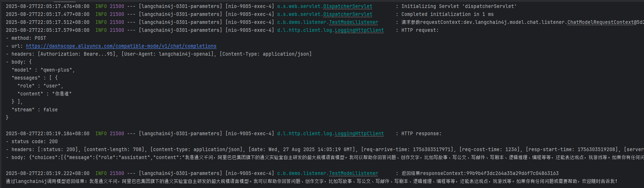Click 'Completed initialization in 1 ms' message
The width and height of the screenshot is (644, 188).
pyautogui.click(x=448, y=14)
